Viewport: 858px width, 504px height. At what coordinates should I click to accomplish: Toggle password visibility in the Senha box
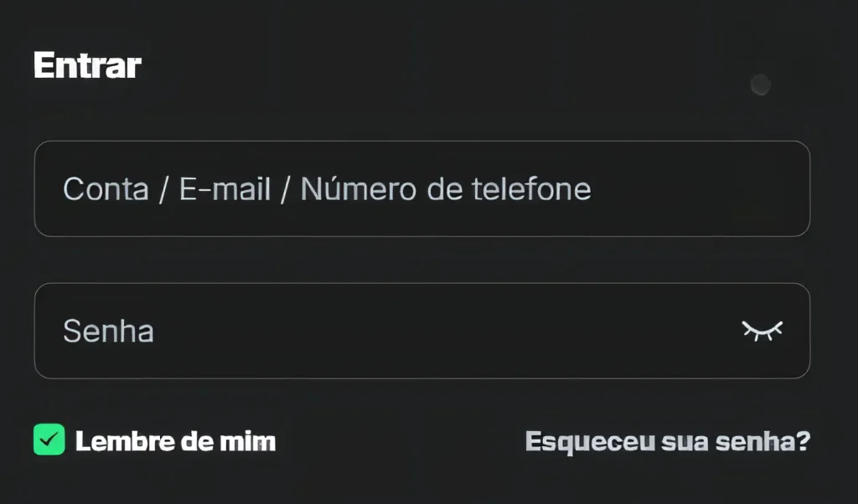point(762,331)
